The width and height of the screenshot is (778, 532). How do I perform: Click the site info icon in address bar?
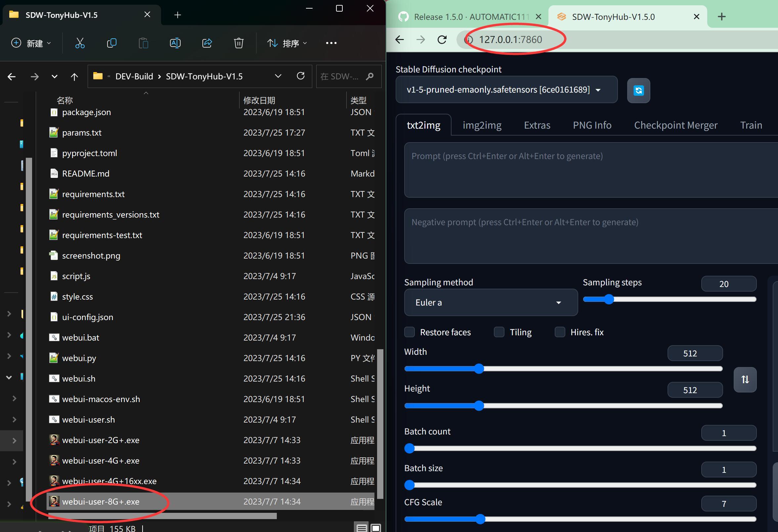tap(469, 39)
